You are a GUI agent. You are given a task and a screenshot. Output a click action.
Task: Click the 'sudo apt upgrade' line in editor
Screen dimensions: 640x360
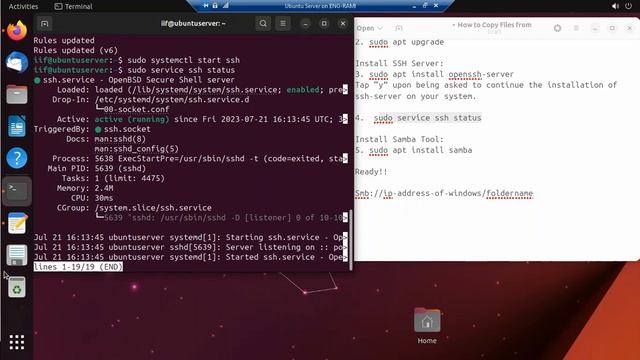click(x=406, y=42)
